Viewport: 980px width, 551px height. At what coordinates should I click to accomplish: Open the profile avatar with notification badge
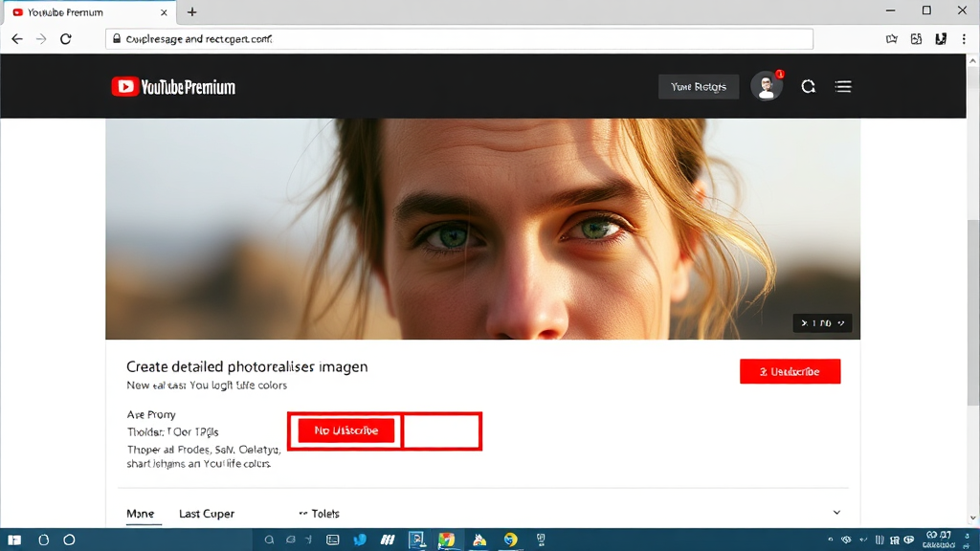pyautogui.click(x=766, y=86)
